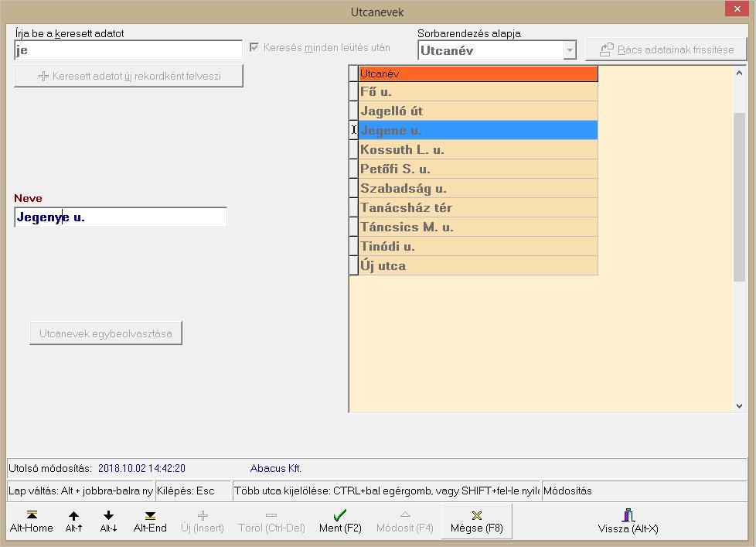Select the 'Fő u.' row
The height and width of the screenshot is (547, 756).
[x=478, y=91]
